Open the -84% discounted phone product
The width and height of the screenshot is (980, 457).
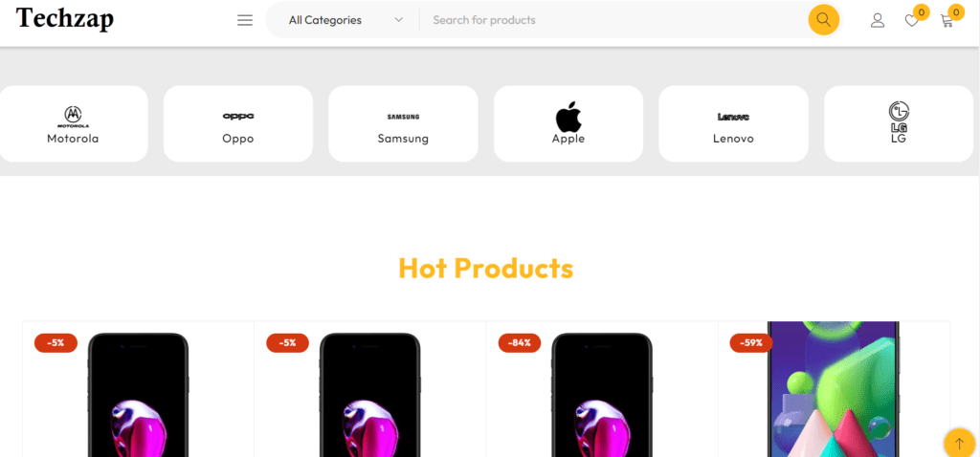(602, 389)
